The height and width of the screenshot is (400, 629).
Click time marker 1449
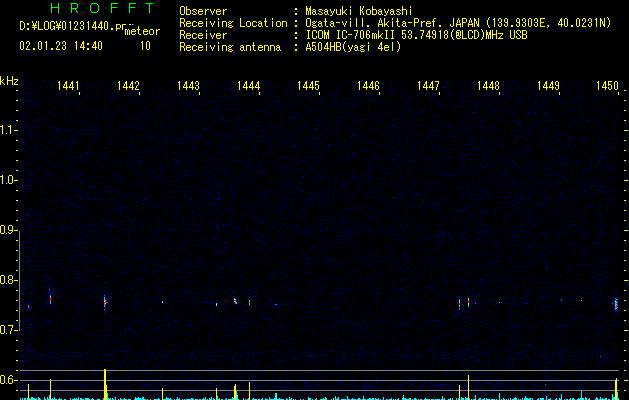548,85
